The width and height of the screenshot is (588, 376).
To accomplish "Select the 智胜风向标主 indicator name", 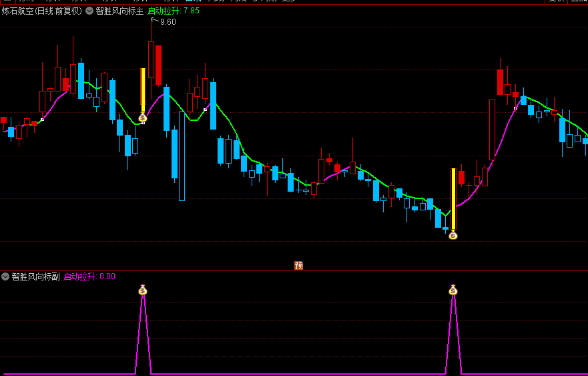I will click(119, 11).
